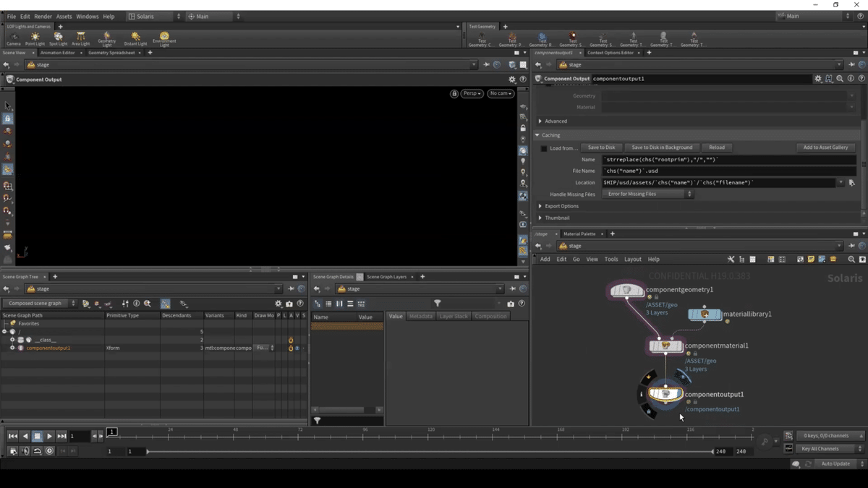
Task: Click the parameter pane gear settings icon
Action: 818,79
